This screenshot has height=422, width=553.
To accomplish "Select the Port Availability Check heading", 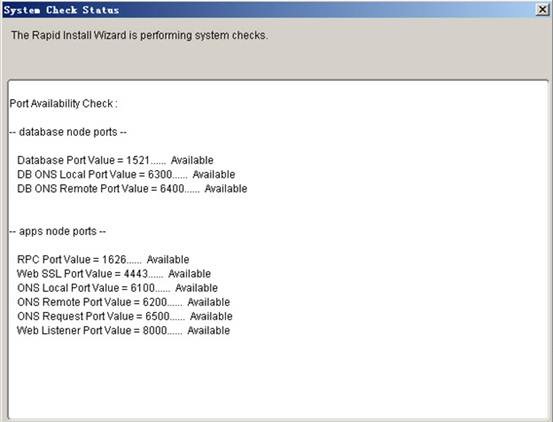I will (63, 104).
